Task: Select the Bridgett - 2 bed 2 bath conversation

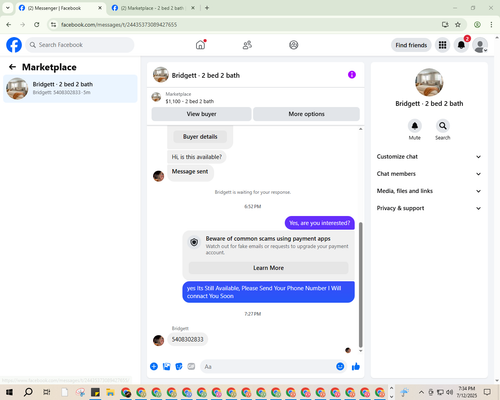Action: 70,88
